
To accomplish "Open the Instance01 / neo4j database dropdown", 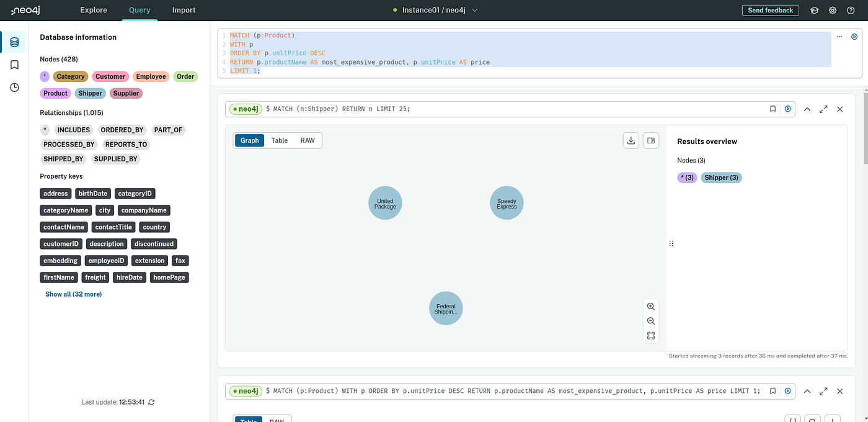I will tap(439, 11).
